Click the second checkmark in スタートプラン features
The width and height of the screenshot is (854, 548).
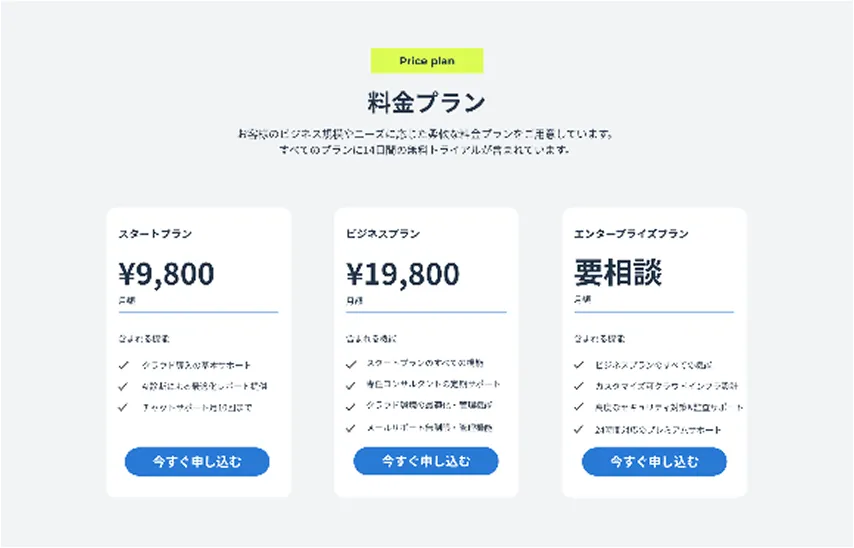coord(123,386)
